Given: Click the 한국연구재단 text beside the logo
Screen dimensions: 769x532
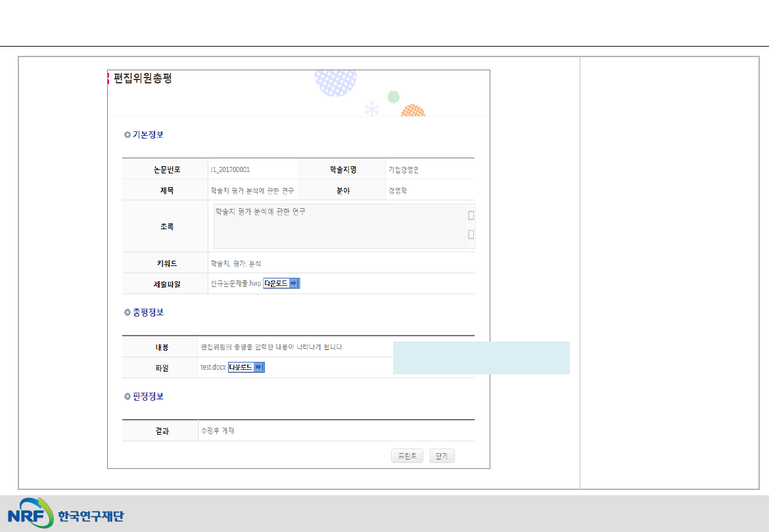Looking at the screenshot, I should coord(91,516).
